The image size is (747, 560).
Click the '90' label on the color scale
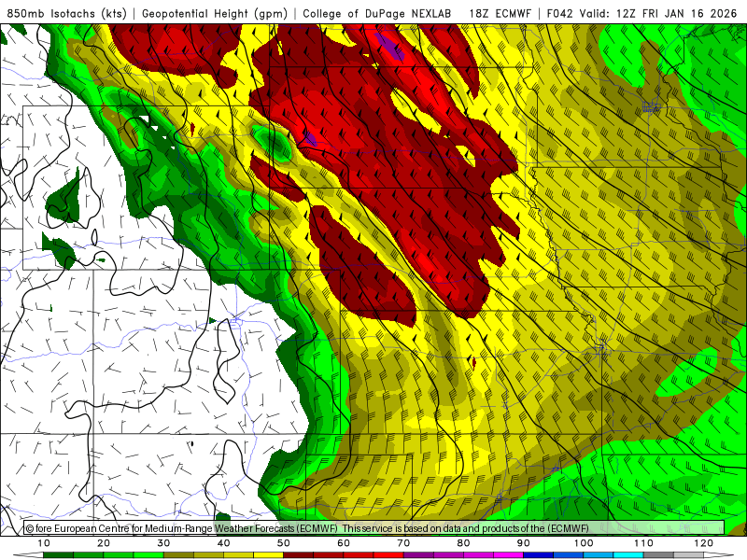524,543
